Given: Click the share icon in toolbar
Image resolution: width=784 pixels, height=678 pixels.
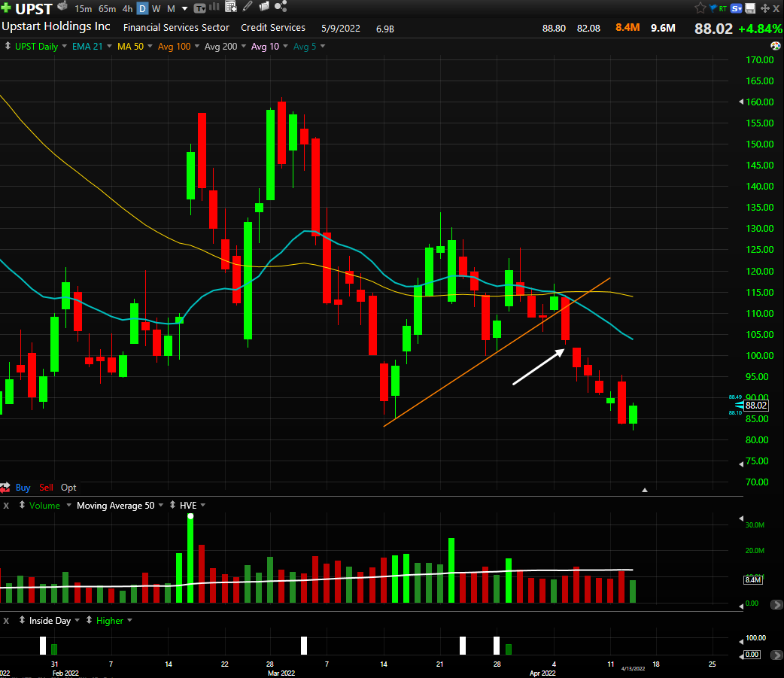Looking at the screenshot, I should point(281,7).
